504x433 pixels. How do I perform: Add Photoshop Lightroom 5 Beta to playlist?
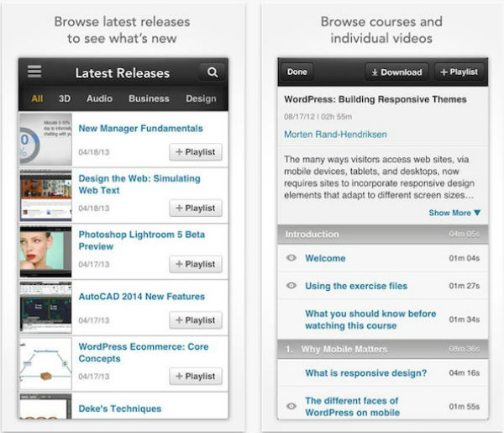(x=196, y=264)
